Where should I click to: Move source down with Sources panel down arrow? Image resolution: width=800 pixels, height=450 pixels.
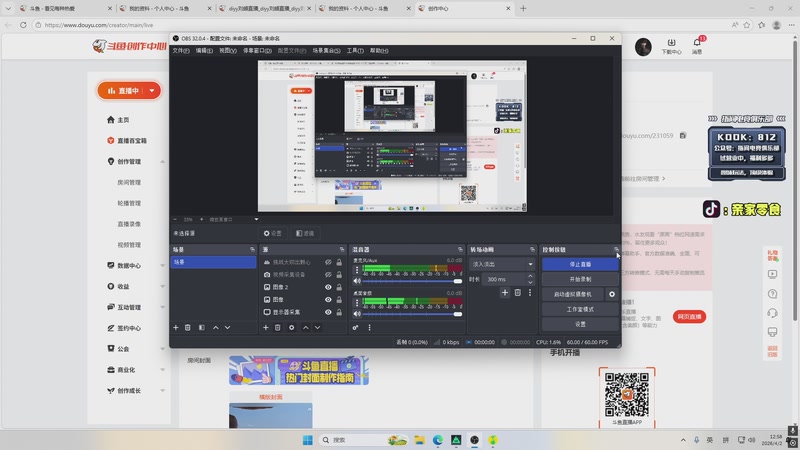(317, 328)
